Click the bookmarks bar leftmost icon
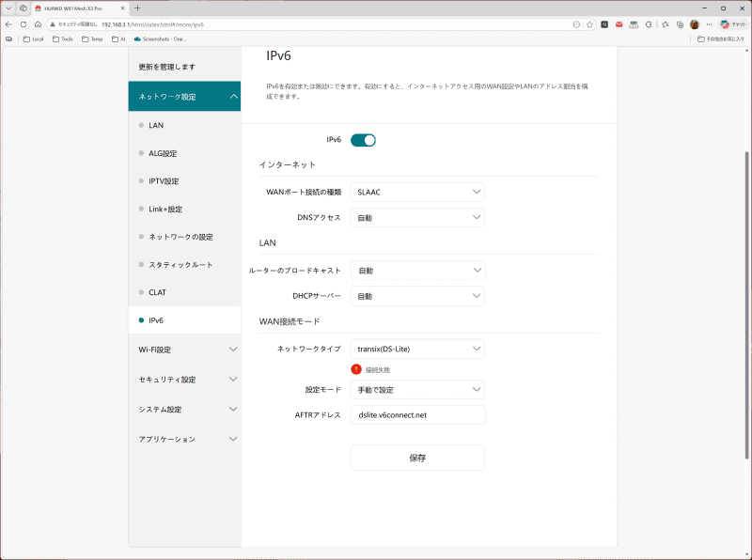752x560 pixels. click(x=8, y=39)
